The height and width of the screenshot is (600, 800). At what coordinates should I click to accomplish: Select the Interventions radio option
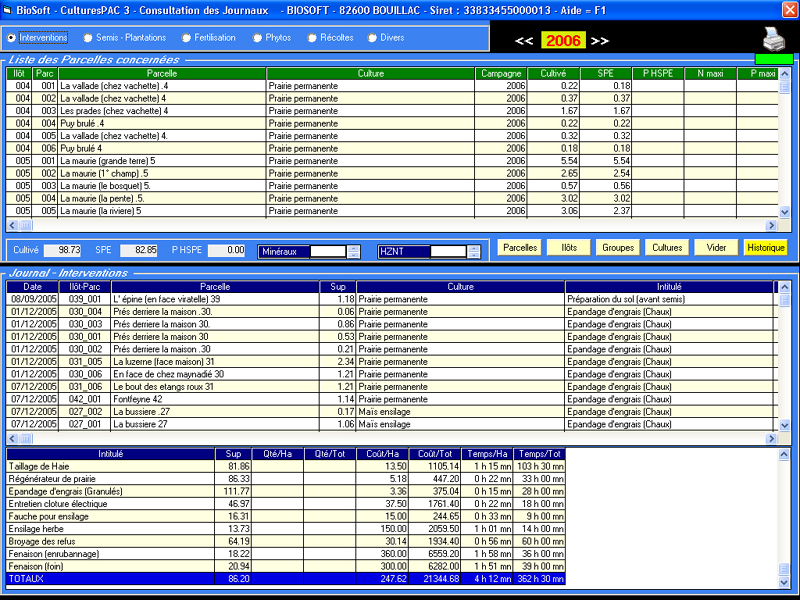point(37,38)
